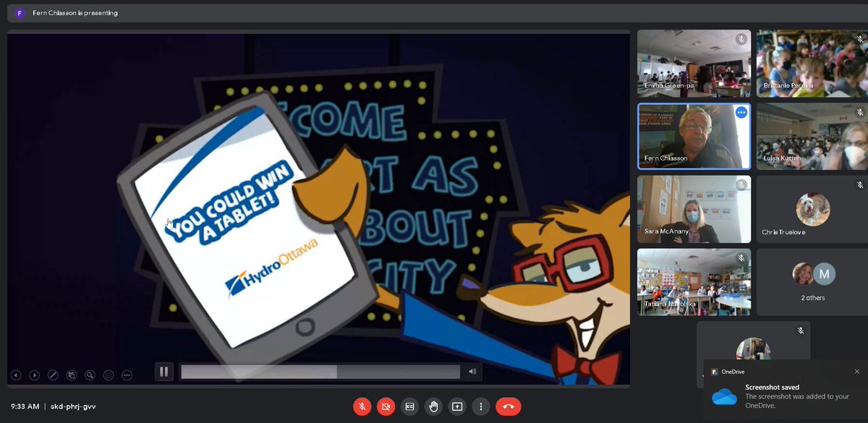Screen dimensions: 868x423
Task: Pause the presentation video
Action: [x=164, y=372]
